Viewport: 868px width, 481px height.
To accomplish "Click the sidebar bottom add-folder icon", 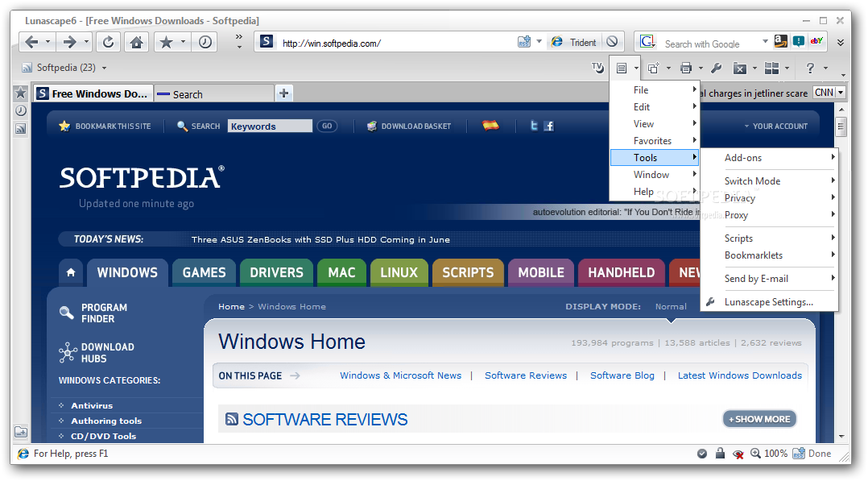I will [x=20, y=432].
